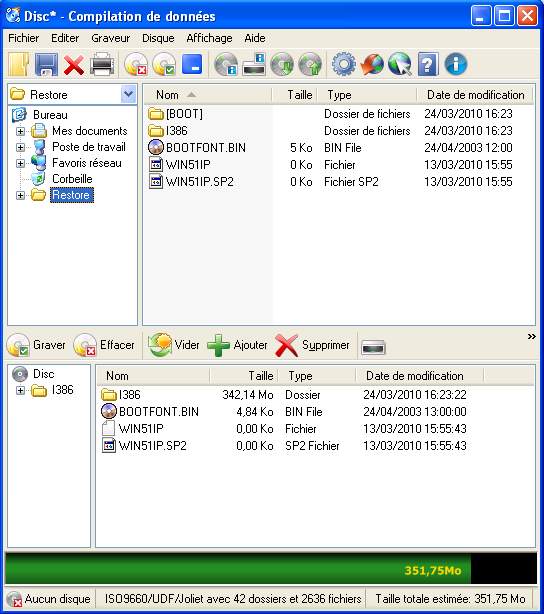Image resolution: width=544 pixels, height=614 pixels.
Task: Click the Poste de travail computer icon
Action: point(38,147)
